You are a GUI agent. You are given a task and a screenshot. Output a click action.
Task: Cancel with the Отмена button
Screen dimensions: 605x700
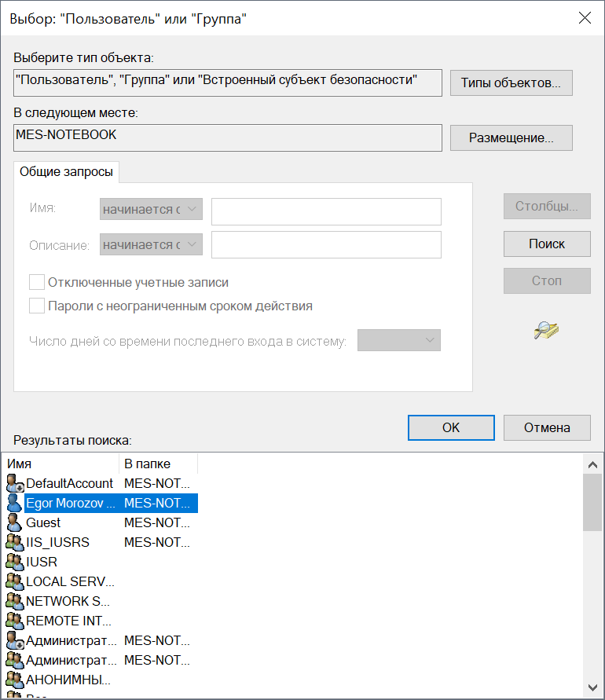tap(547, 427)
